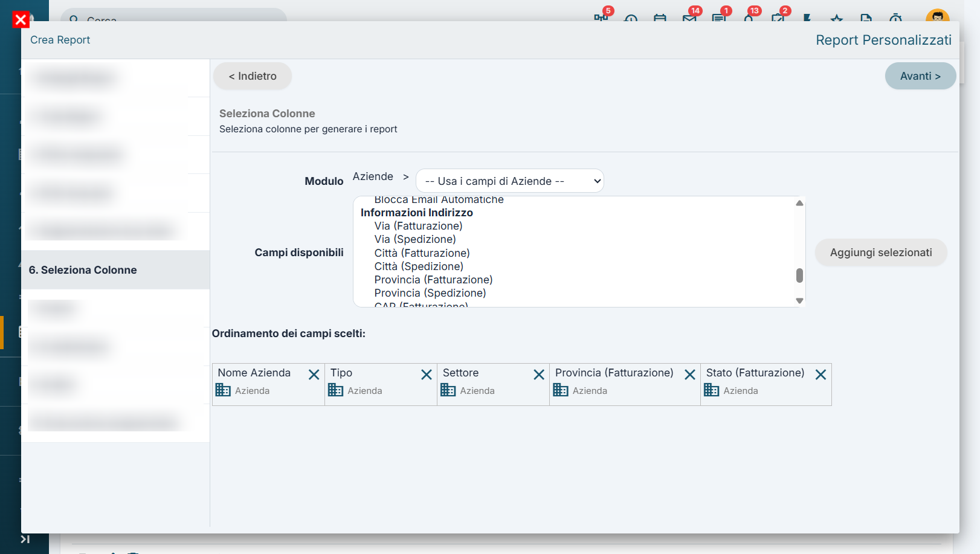Click scroll-up arrow of fields list
This screenshot has width=980, height=554.
[x=799, y=203]
